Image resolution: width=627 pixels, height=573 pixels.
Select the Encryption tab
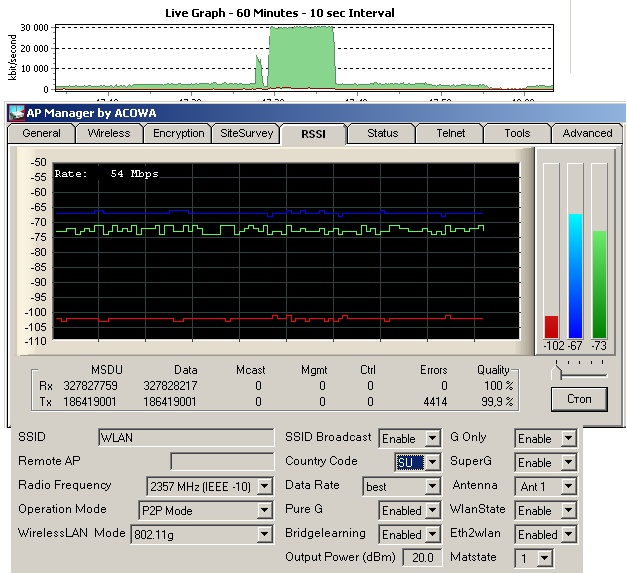point(178,133)
